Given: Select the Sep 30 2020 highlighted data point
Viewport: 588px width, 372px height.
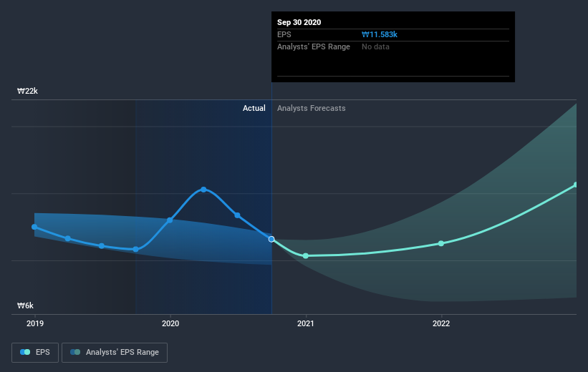Looking at the screenshot, I should click(x=271, y=239).
